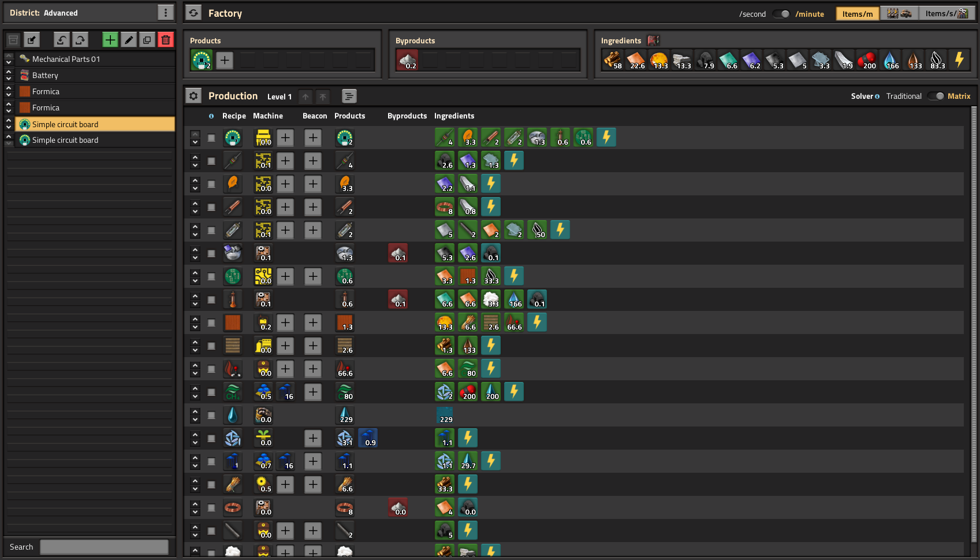Click the import icon above the factory list
This screenshot has width=980, height=560.
[x=32, y=40]
